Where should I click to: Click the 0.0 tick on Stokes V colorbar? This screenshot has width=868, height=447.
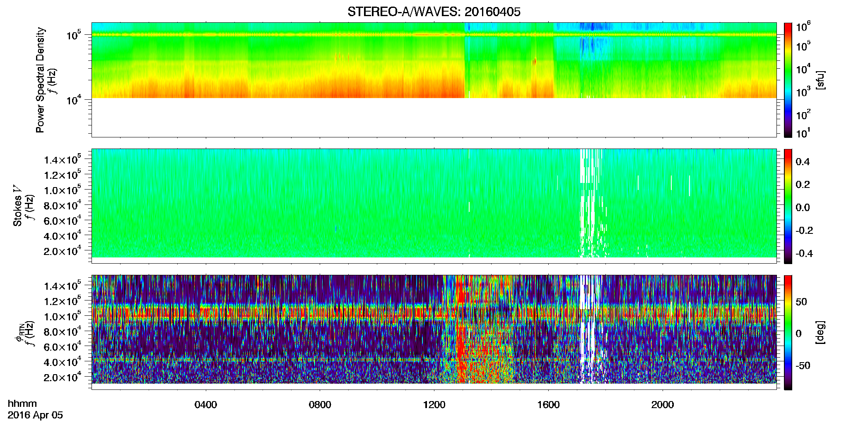point(803,208)
